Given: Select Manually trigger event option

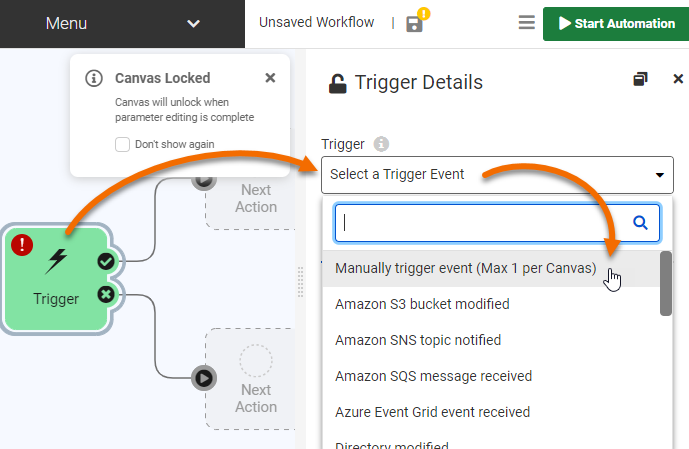Looking at the screenshot, I should [466, 268].
